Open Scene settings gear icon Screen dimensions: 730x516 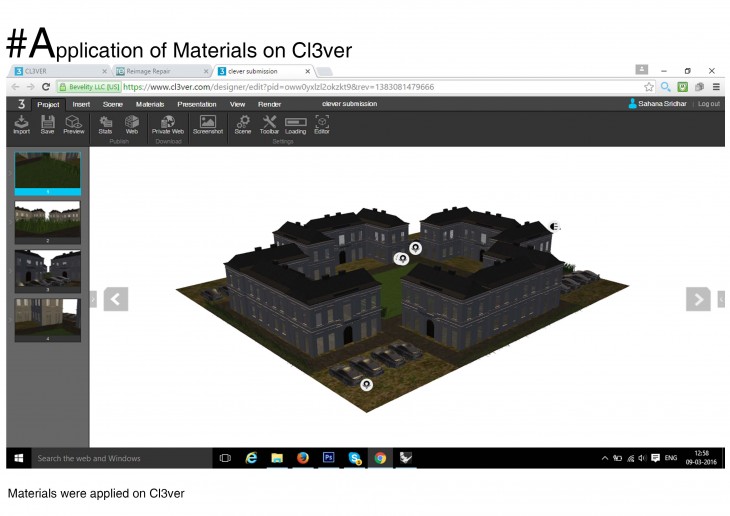coord(243,123)
